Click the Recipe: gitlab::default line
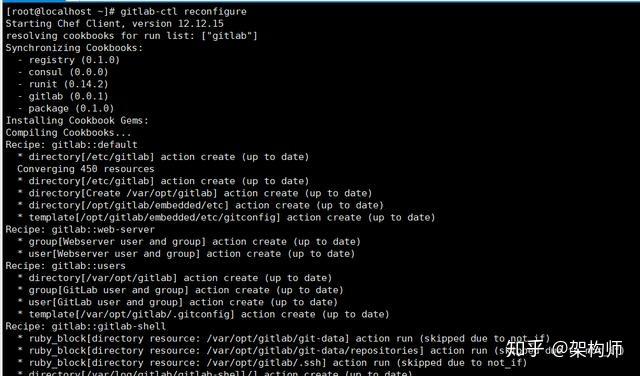Screen dimensions: 640x376 click(x=71, y=145)
